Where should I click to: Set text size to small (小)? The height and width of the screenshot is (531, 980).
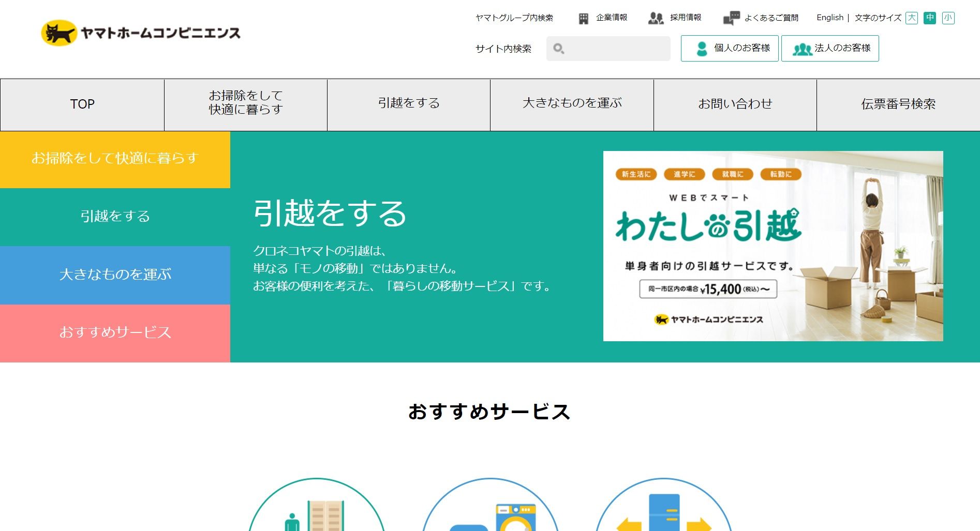948,18
